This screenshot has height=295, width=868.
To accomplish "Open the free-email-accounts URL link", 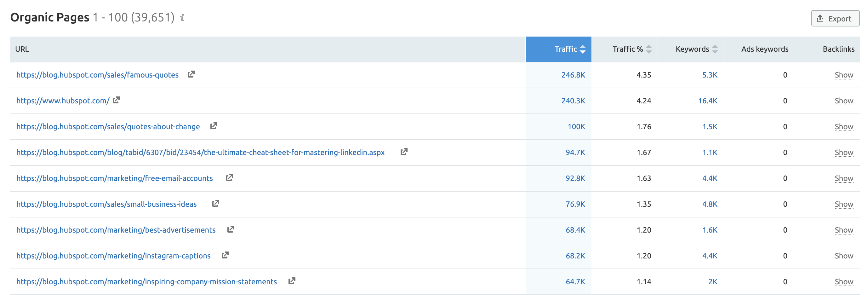I will coord(115,178).
